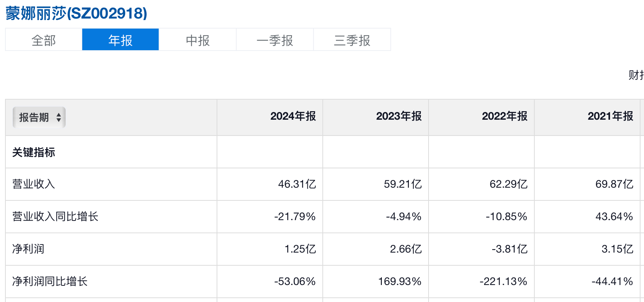This screenshot has height=302, width=644.
Task: Select the 年报 tab
Action: [x=120, y=40]
